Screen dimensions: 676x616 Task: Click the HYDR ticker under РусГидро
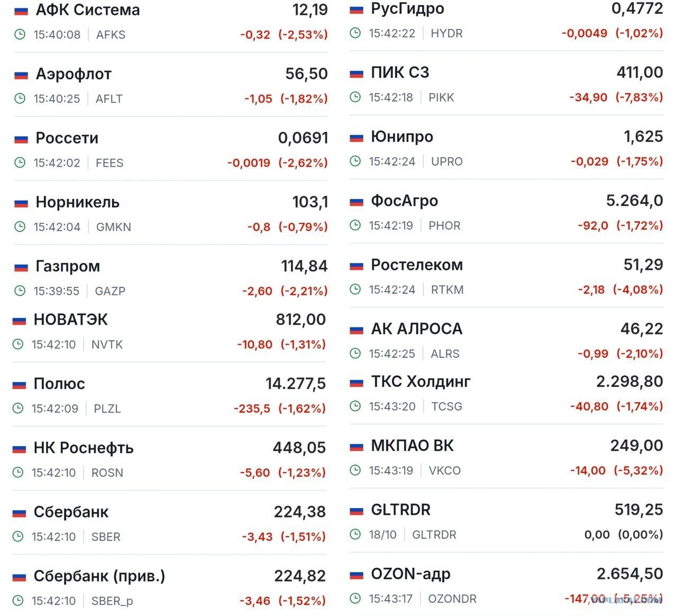(446, 33)
